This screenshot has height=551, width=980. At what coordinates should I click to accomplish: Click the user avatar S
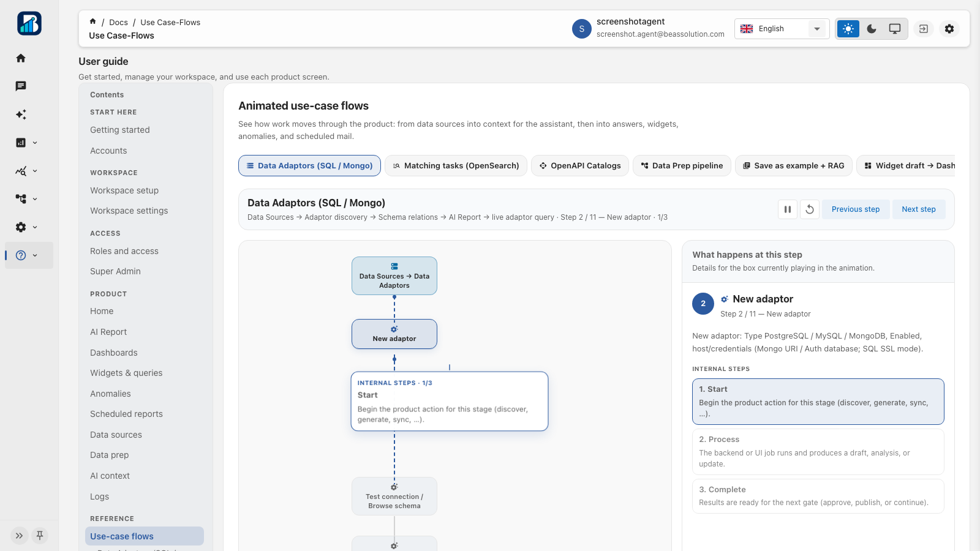[x=582, y=29]
